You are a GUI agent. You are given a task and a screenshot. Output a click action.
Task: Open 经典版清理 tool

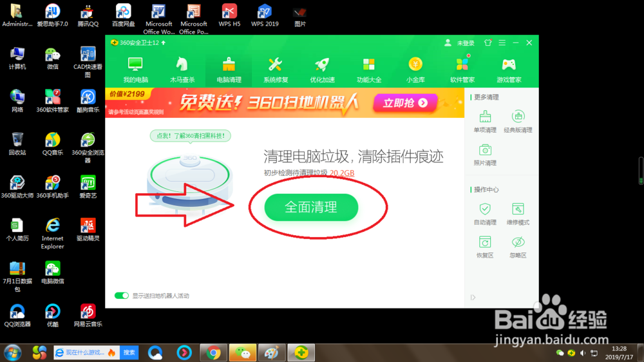518,121
